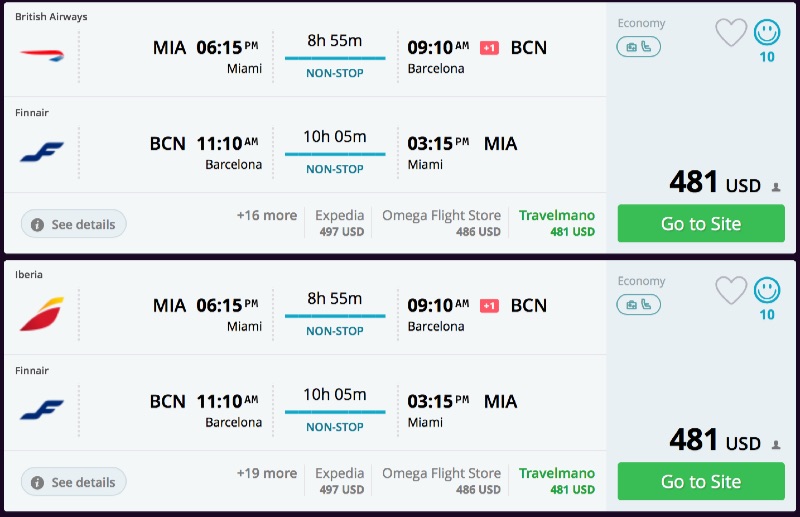Image resolution: width=800 pixels, height=517 pixels.
Task: Click the Finnair logo in first result
Action: pyautogui.click(x=41, y=151)
